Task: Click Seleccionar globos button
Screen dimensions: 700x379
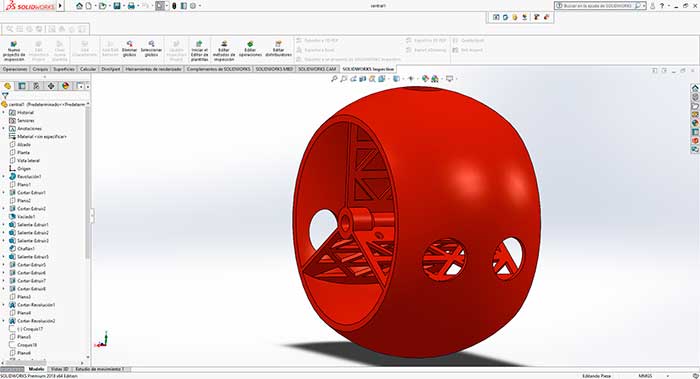Action: [151, 49]
